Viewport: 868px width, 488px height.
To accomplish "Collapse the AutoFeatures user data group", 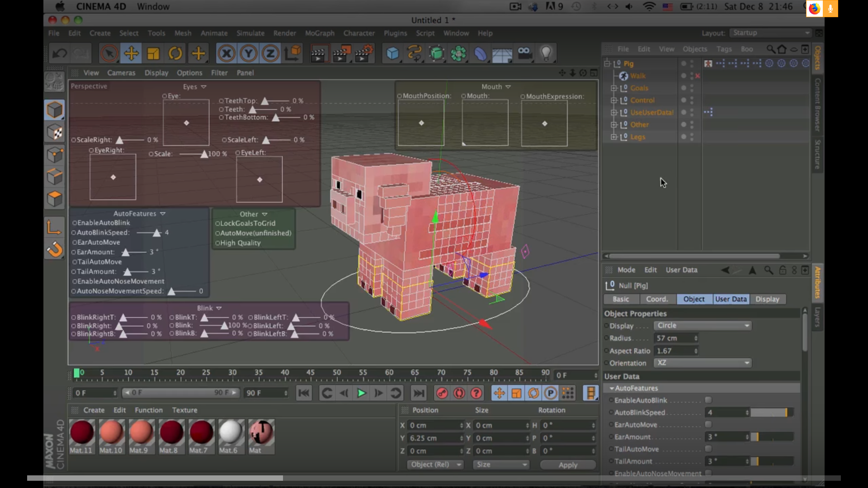I will [612, 388].
